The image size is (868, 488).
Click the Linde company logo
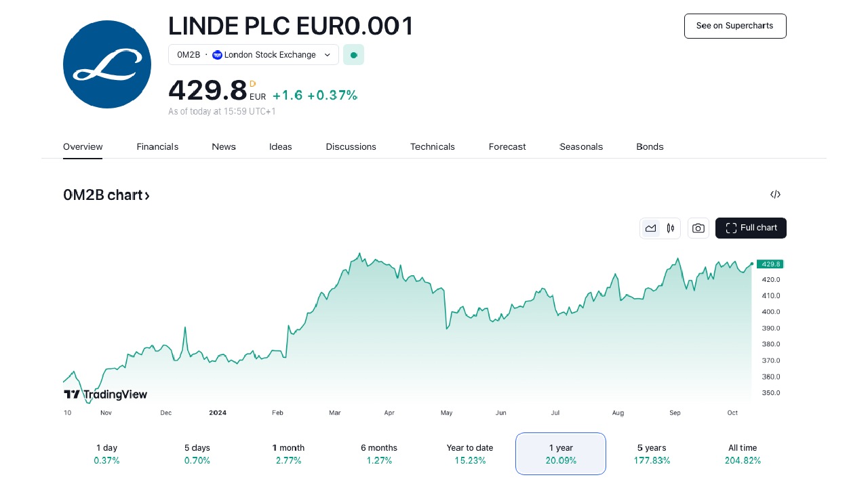click(x=107, y=64)
